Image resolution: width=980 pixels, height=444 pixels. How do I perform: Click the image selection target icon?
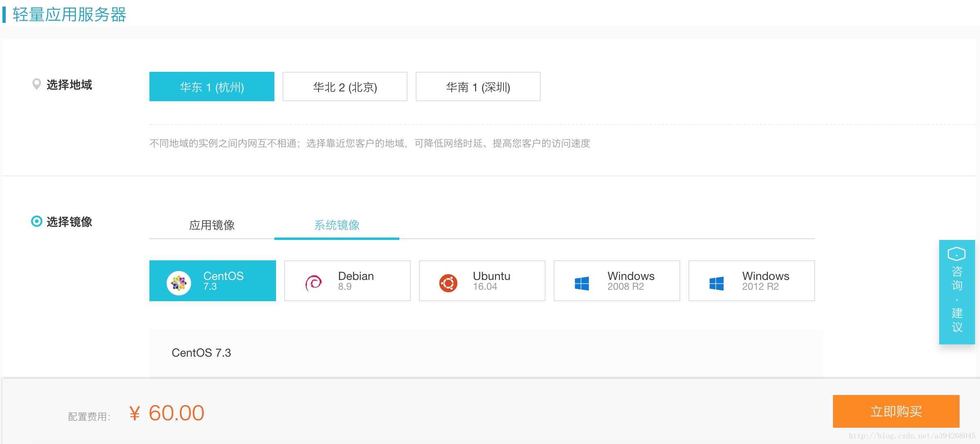[x=36, y=221]
